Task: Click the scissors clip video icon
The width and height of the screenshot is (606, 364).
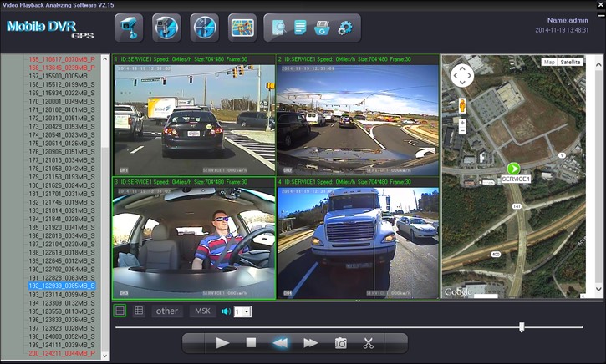Action: pos(368,343)
